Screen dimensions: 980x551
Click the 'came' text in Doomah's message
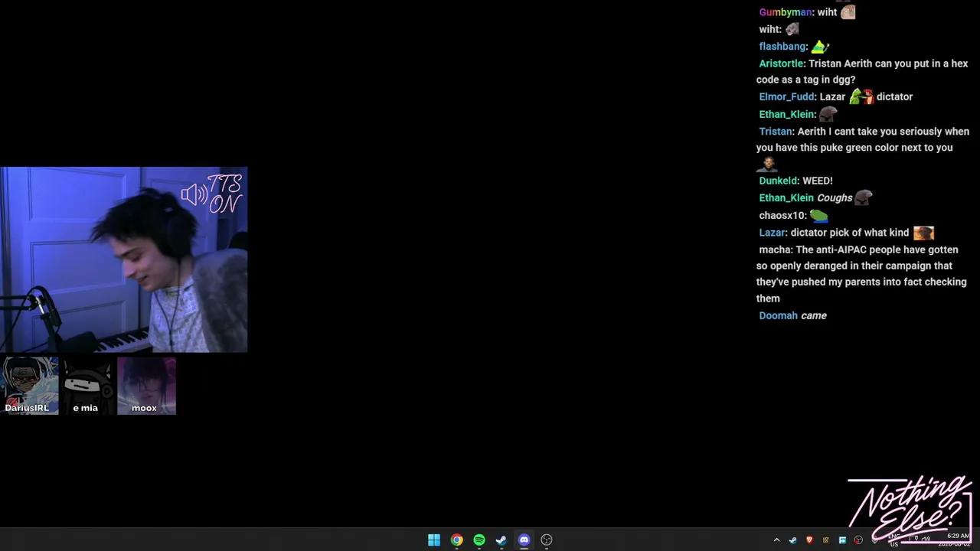point(814,315)
